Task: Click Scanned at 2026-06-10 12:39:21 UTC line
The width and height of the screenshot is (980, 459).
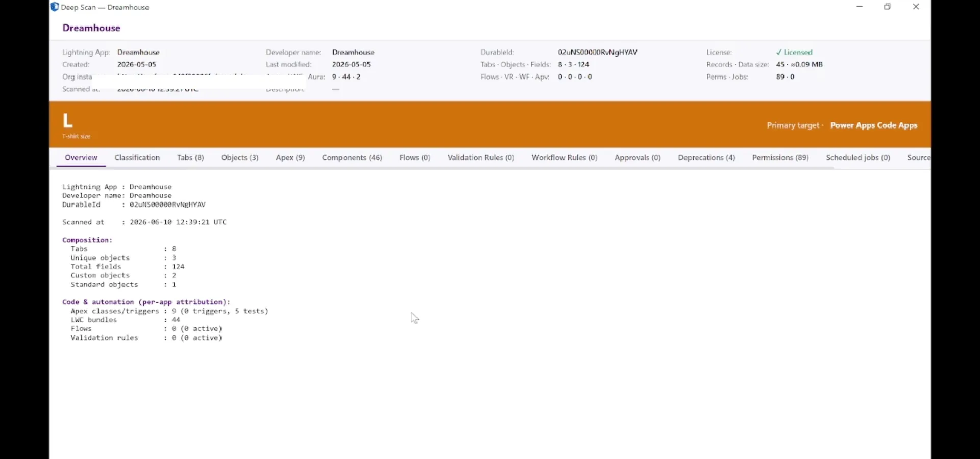Action: [x=144, y=222]
